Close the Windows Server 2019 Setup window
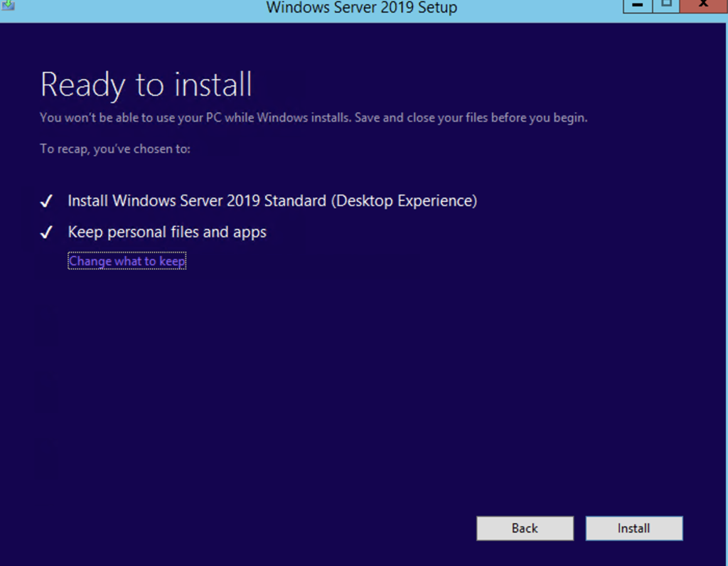Image resolution: width=728 pixels, height=566 pixels. tap(703, 5)
